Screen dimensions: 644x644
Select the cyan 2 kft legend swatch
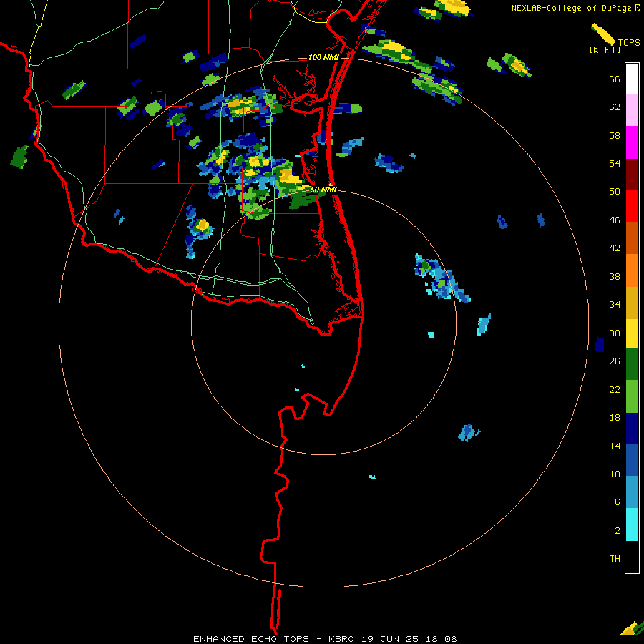coord(632,525)
